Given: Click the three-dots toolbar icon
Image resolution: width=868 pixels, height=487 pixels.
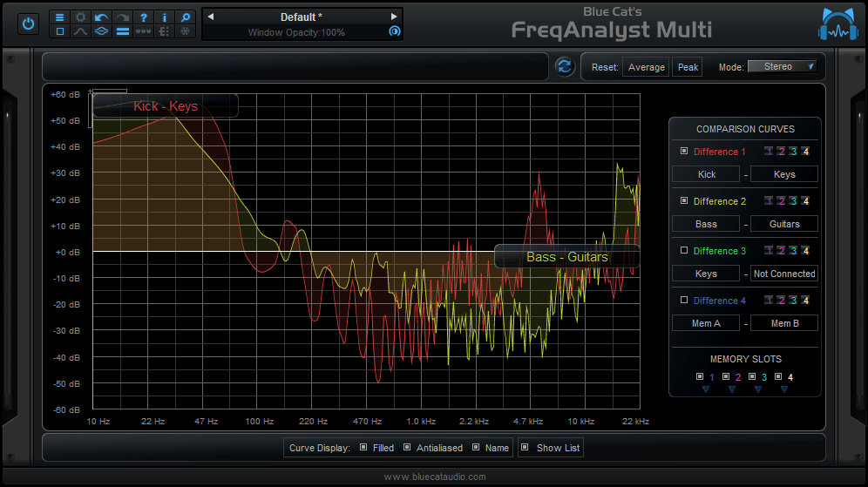Looking at the screenshot, I should pyautogui.click(x=144, y=31).
